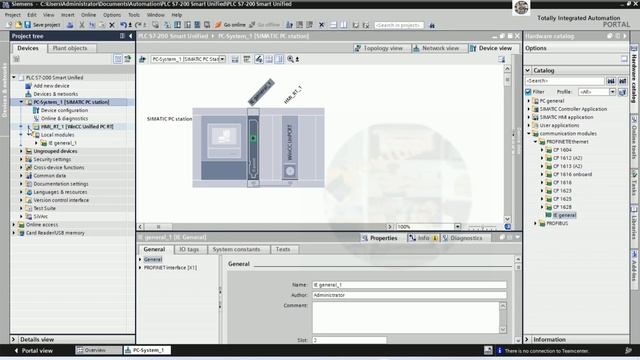Expand PC general catalog folder
Screen dimensions: 640x360
(529, 101)
